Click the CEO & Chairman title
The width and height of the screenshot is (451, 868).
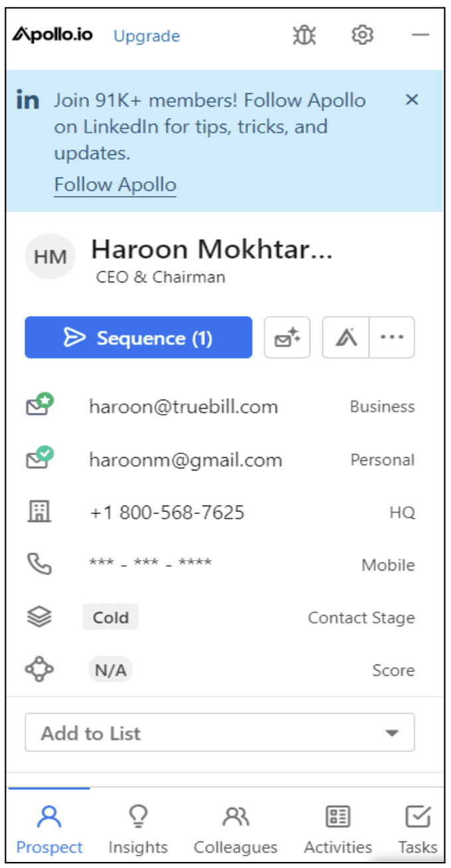[x=161, y=277]
